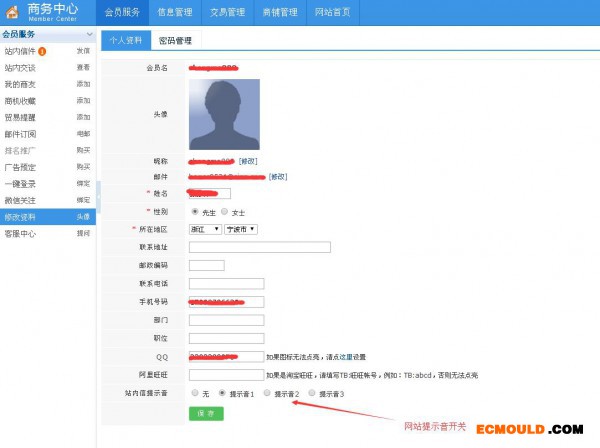Choose 提示音2 notification sound option

coord(265,393)
